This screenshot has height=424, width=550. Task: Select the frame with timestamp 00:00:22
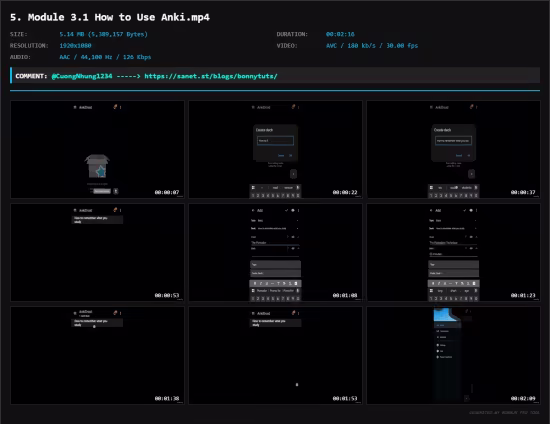(x=275, y=149)
